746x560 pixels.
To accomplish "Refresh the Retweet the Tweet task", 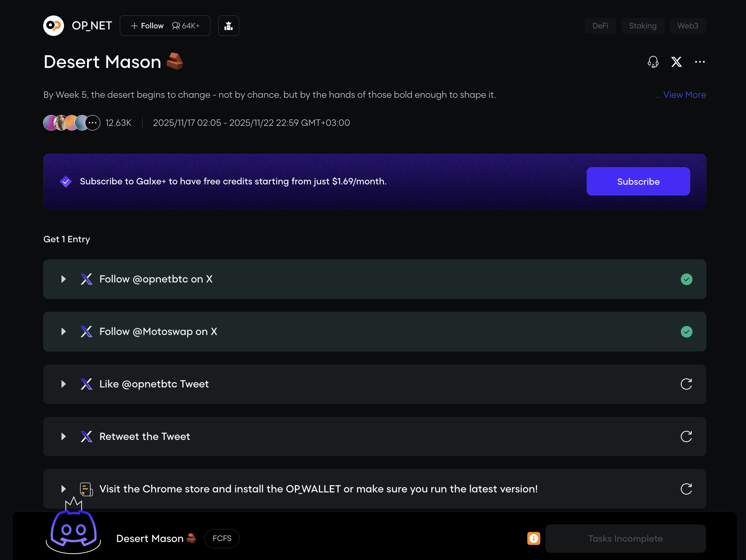I will [686, 436].
